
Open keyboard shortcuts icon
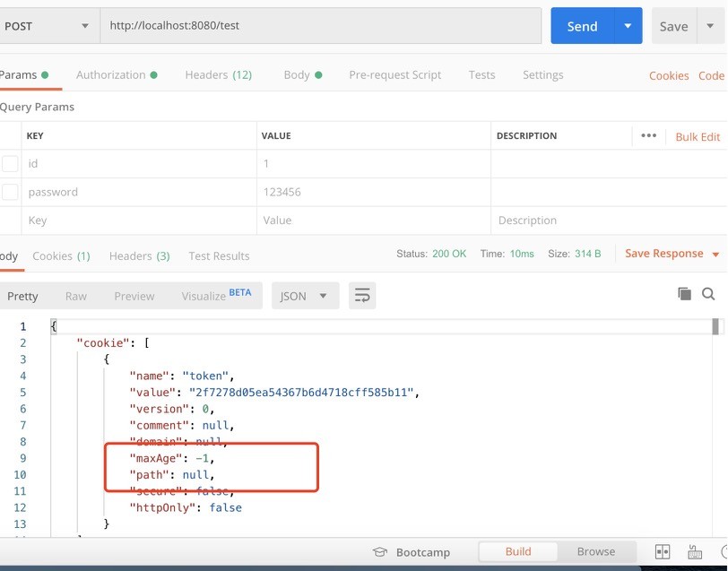(x=694, y=552)
